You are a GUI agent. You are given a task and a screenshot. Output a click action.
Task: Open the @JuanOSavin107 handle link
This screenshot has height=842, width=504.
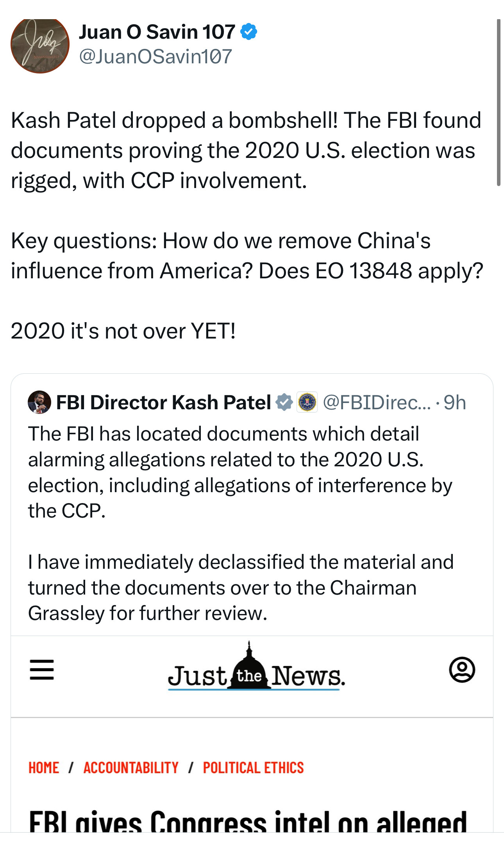click(x=155, y=56)
